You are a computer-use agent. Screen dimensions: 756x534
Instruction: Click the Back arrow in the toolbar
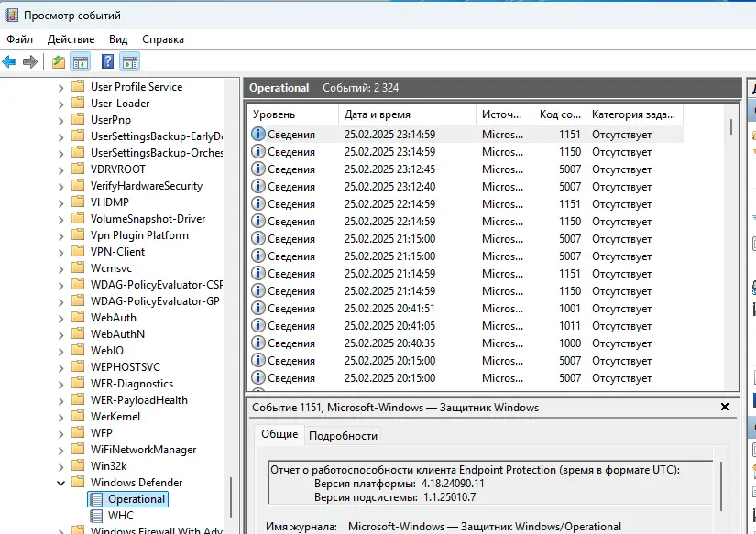(x=10, y=61)
